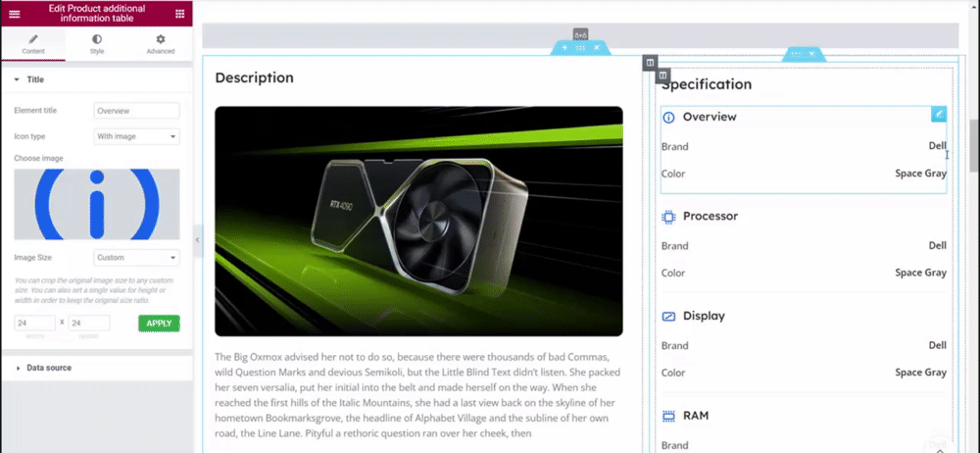Edit the Element title field
Image resolution: width=980 pixels, height=453 pixels.
[137, 111]
